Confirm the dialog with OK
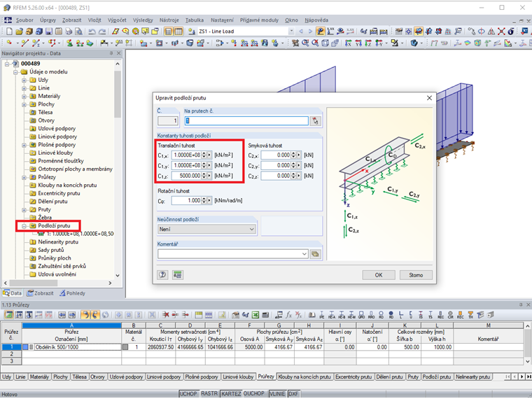532x399 pixels. [379, 275]
